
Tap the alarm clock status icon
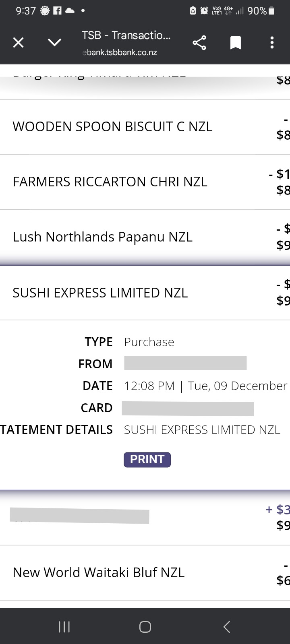click(205, 11)
